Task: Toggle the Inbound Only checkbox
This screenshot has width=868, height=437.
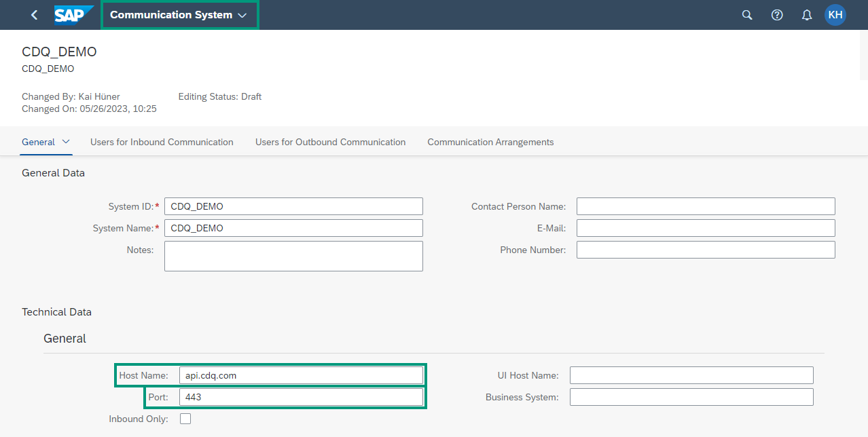Action: click(185, 419)
